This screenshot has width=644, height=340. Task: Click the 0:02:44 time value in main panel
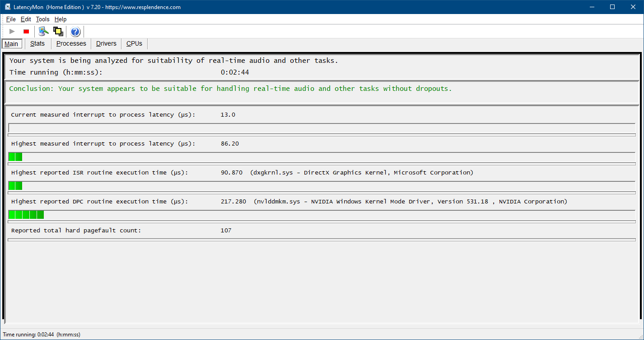235,72
